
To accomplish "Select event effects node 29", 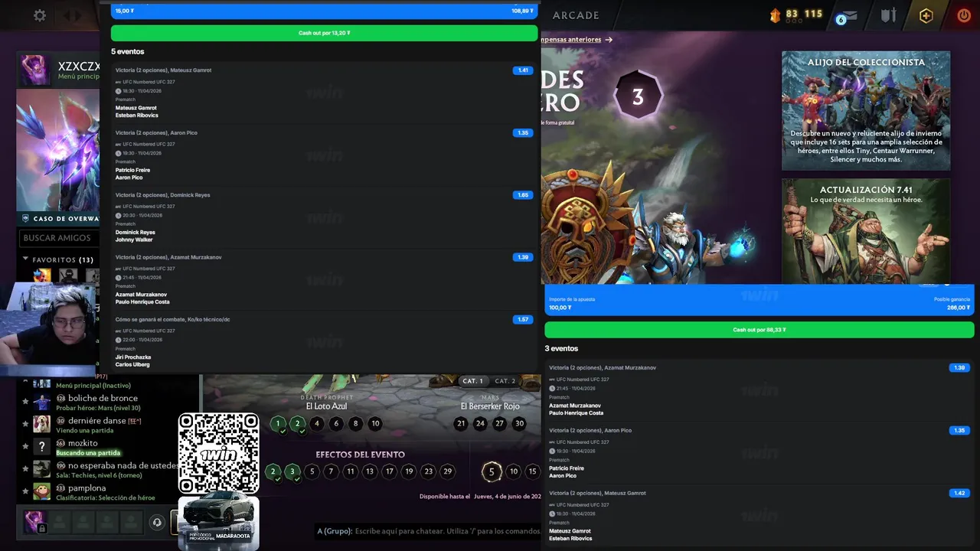I will coord(448,471).
